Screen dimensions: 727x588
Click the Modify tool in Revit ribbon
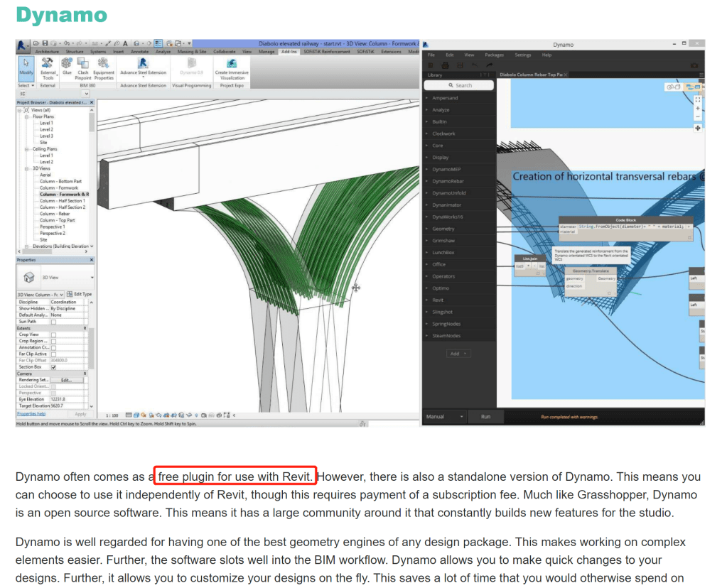pos(26,66)
